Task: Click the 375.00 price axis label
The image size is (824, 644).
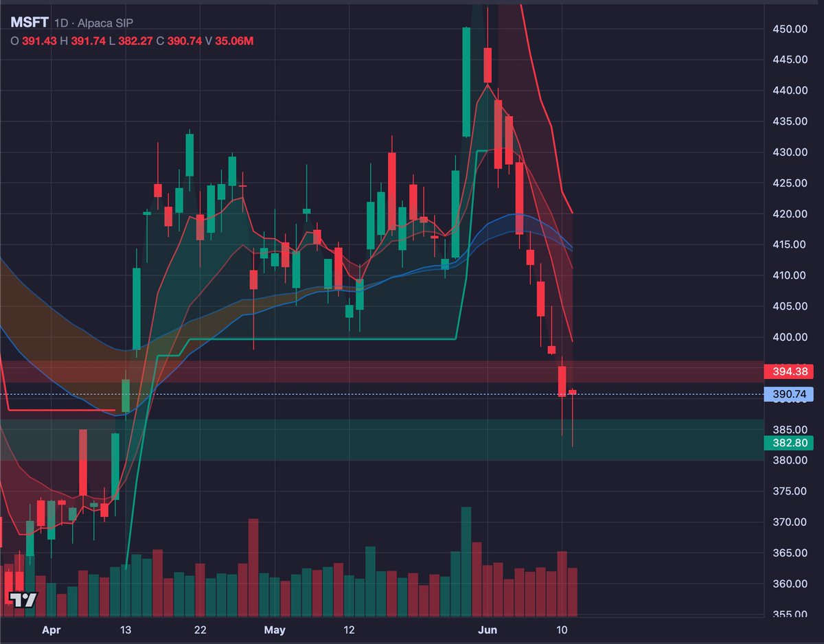Action: [789, 491]
